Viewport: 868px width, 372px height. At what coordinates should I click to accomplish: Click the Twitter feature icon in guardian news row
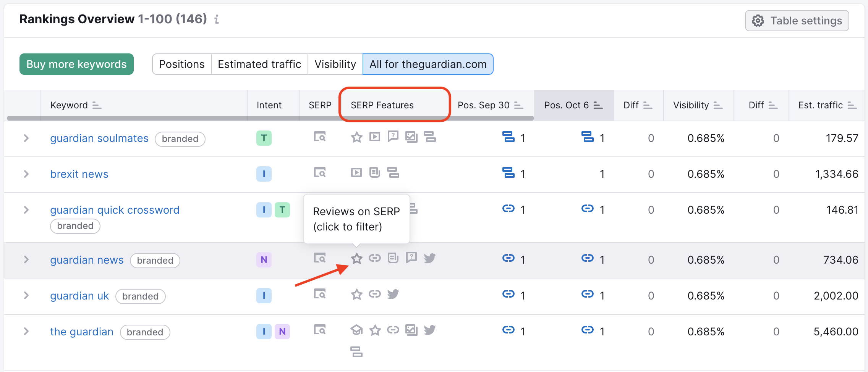pyautogui.click(x=430, y=258)
